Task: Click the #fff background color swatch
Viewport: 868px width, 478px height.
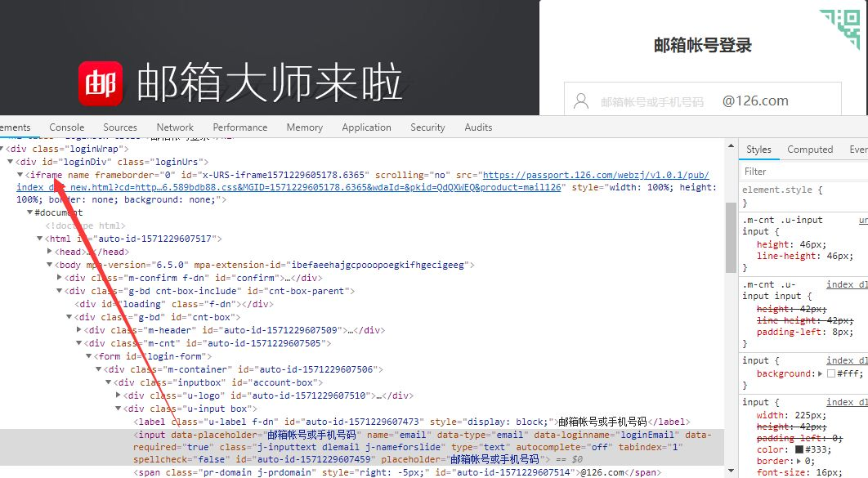Action: [831, 374]
